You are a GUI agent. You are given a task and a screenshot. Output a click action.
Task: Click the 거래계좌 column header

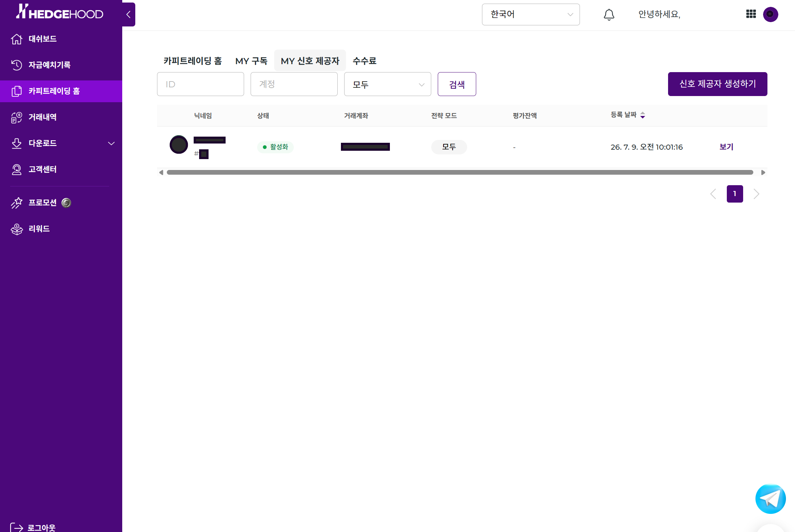[x=356, y=116]
